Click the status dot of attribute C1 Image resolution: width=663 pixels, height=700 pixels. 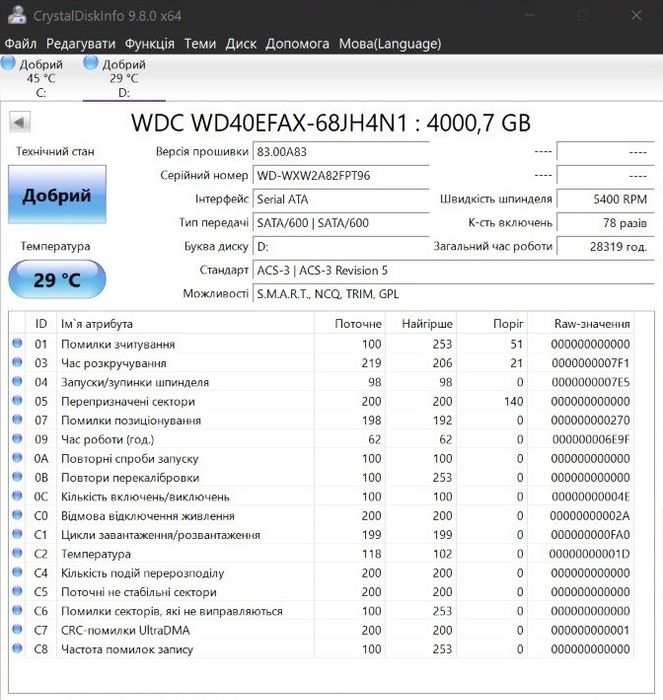point(17,534)
